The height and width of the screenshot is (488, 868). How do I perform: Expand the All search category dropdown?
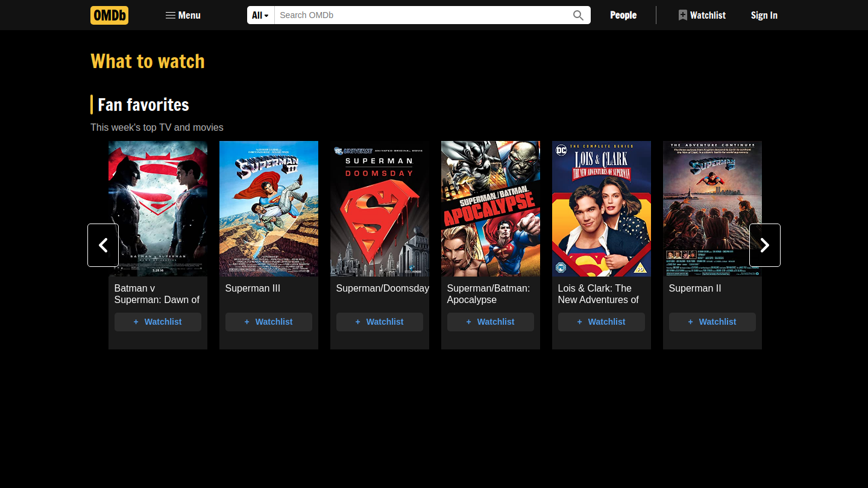(x=260, y=15)
